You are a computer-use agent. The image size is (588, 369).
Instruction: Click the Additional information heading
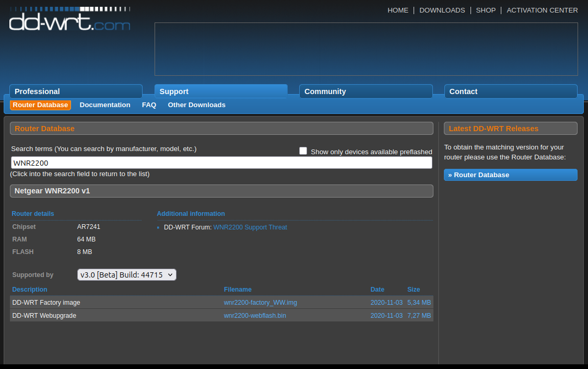191,214
